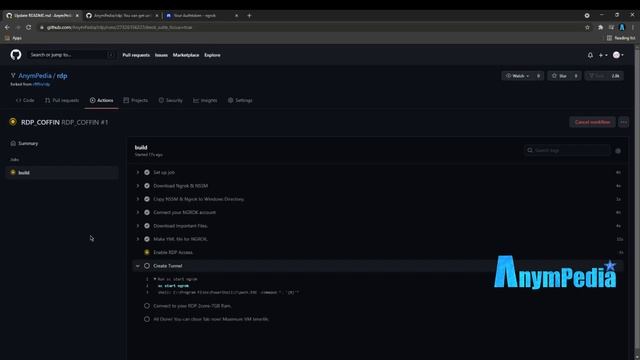Image resolution: width=640 pixels, height=360 pixels.
Task: Click the Make YML file status icon
Action: [x=147, y=239]
